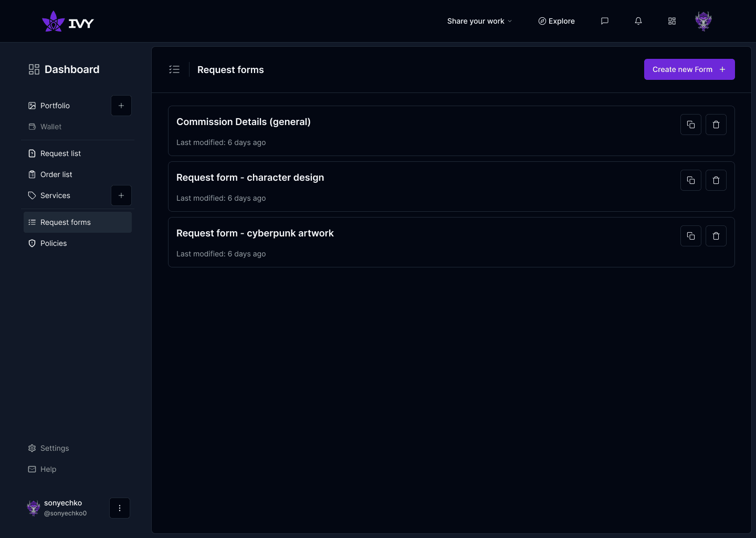Viewport: 756px width, 538px height.
Task: Create a new form
Action: point(689,69)
